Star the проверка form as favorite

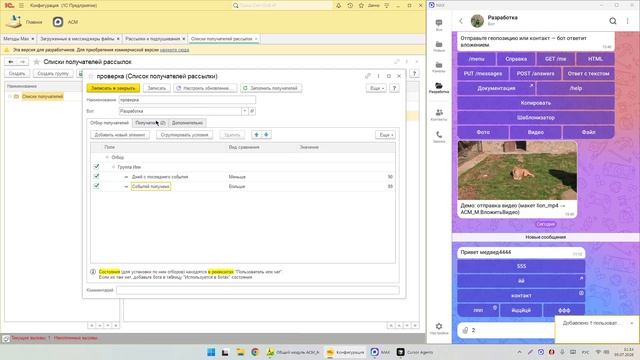pos(91,76)
